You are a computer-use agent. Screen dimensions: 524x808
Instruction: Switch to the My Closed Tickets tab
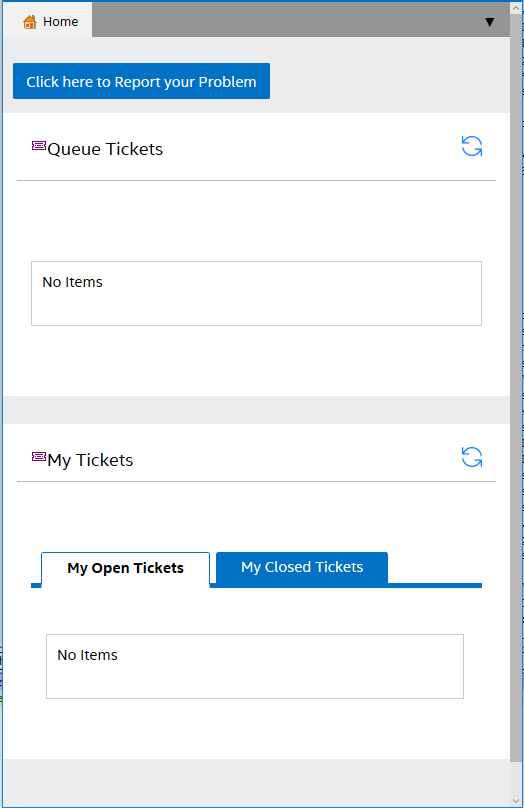pos(302,567)
